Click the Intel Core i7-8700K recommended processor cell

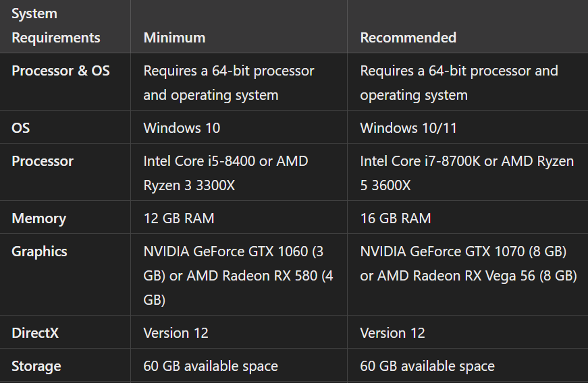(x=466, y=173)
